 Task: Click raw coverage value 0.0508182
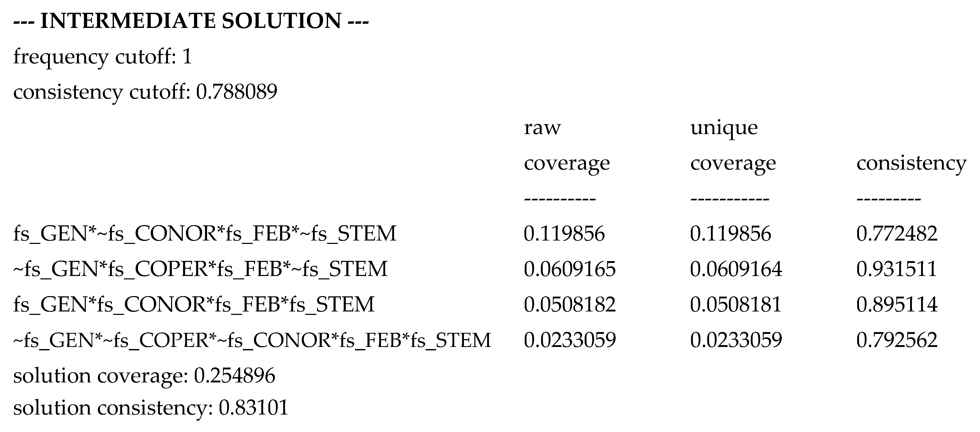[x=570, y=304]
